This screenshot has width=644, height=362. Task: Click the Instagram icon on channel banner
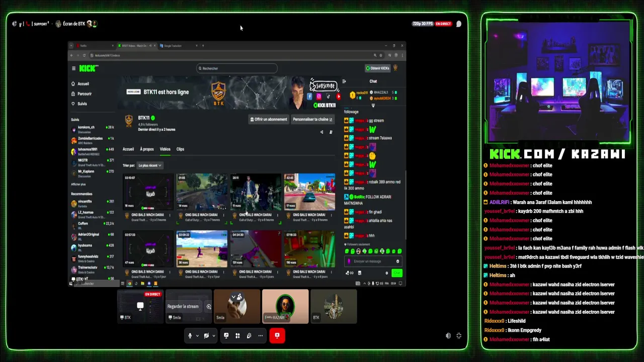tap(318, 97)
